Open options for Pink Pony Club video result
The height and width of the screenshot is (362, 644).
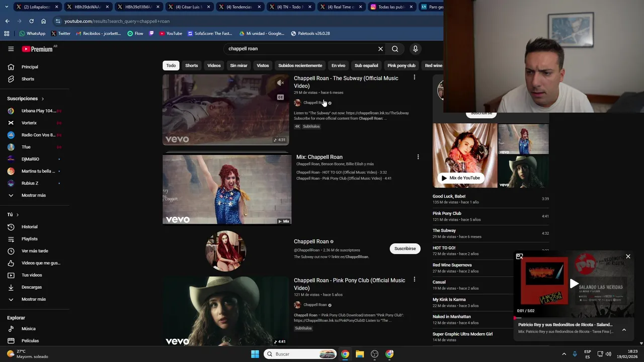pyautogui.click(x=414, y=280)
